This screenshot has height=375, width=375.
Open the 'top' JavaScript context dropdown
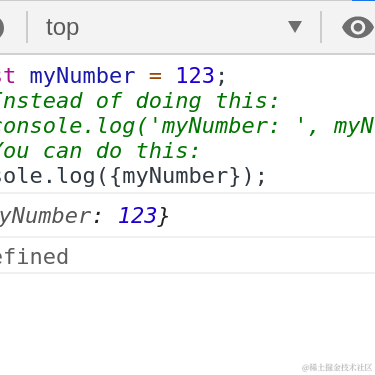click(x=173, y=27)
